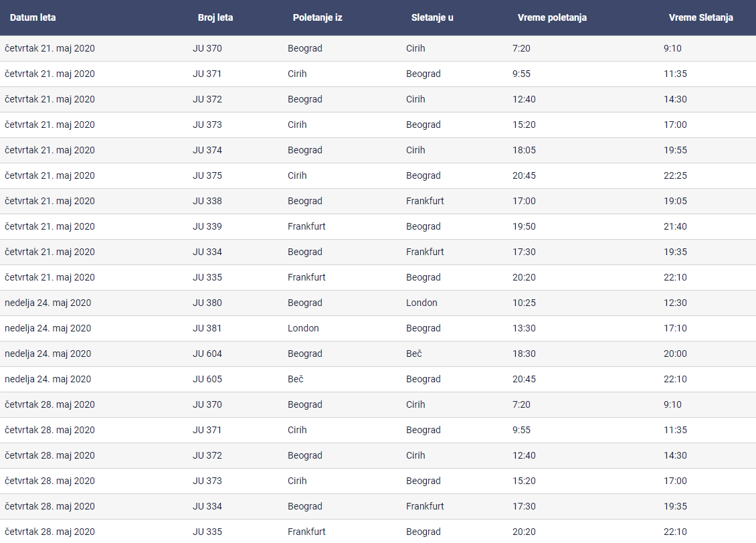Image resolution: width=756 pixels, height=543 pixels.
Task: Select the Vreme poletanja header
Action: coord(552,17)
